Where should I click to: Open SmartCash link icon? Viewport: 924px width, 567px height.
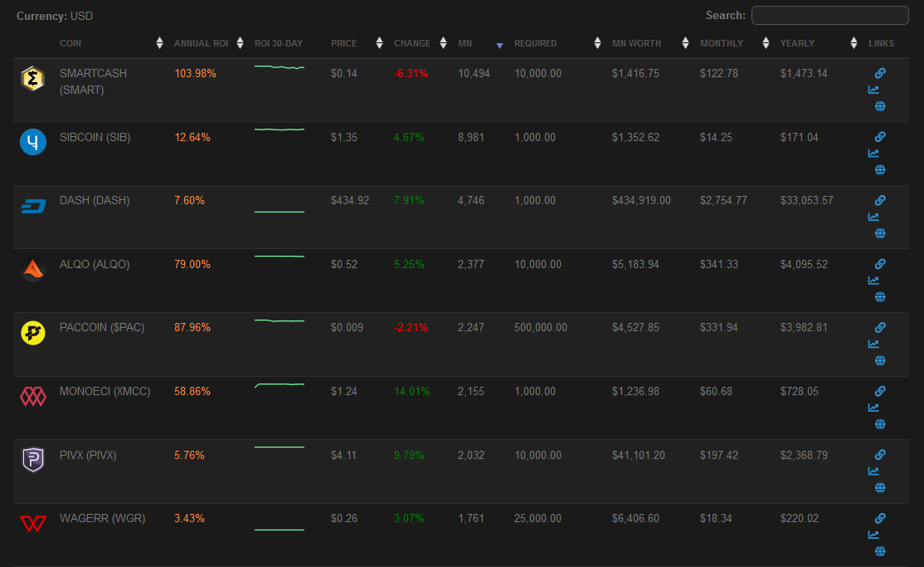tap(880, 73)
